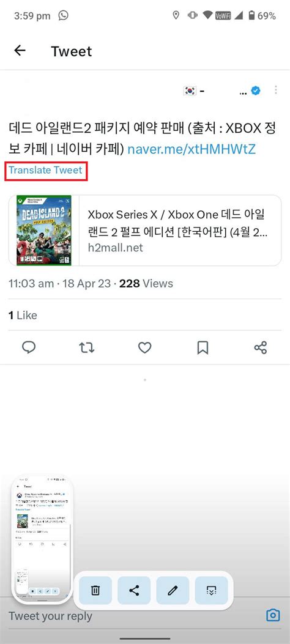Open the Dead Island 2 cover thumbnail
290x644 pixels.
click(44, 231)
